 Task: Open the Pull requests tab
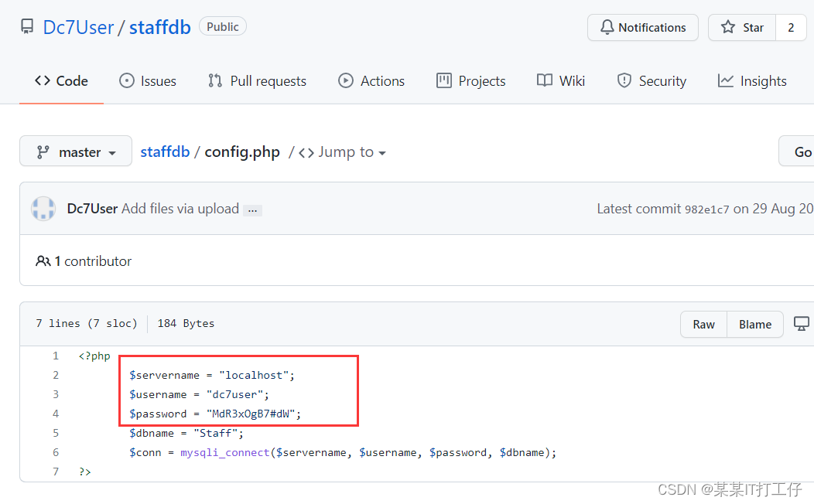click(257, 81)
